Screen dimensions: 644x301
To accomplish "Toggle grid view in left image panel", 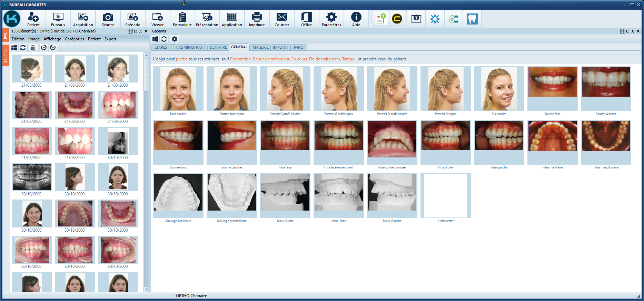I will click(x=130, y=31).
